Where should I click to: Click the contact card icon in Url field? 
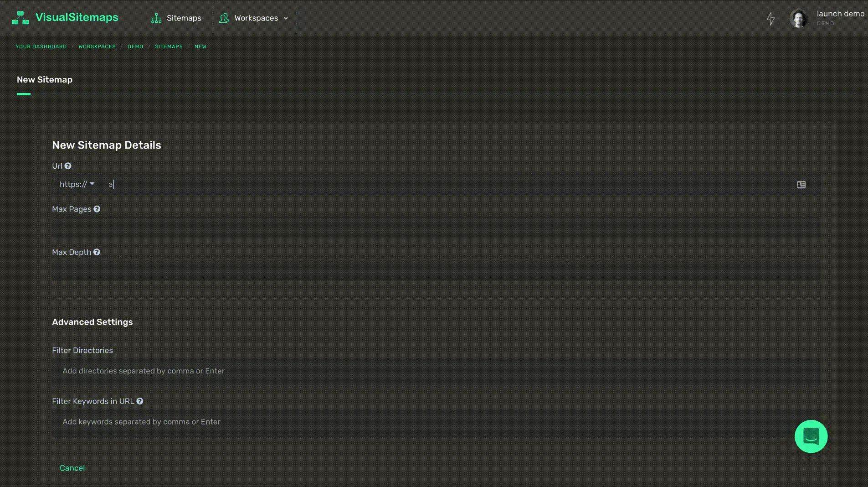(x=801, y=185)
